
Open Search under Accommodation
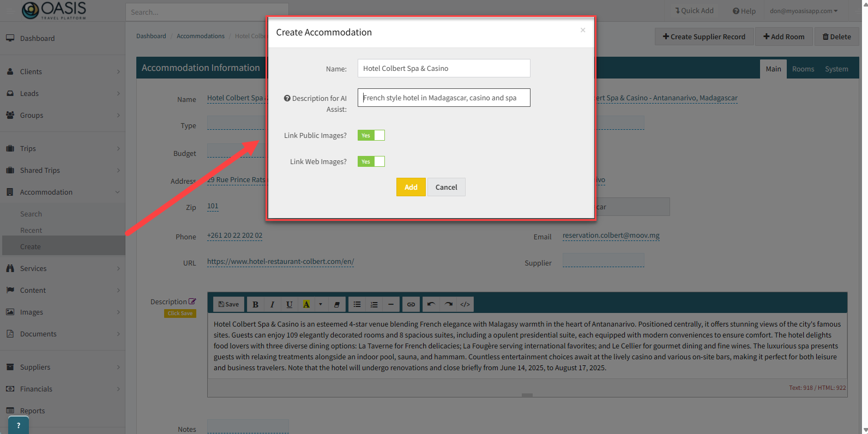pyautogui.click(x=31, y=214)
